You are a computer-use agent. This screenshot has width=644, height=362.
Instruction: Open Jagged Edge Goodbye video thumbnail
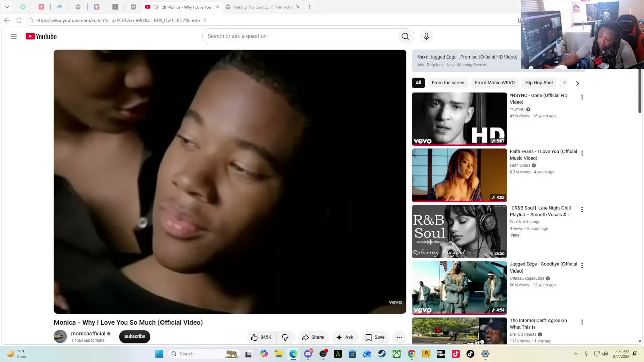459,288
